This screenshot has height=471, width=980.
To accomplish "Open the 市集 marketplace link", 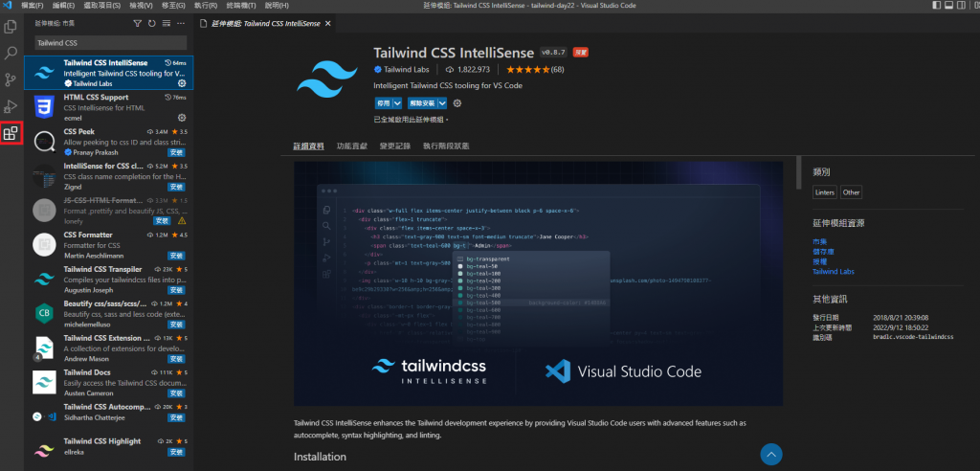I will point(819,241).
